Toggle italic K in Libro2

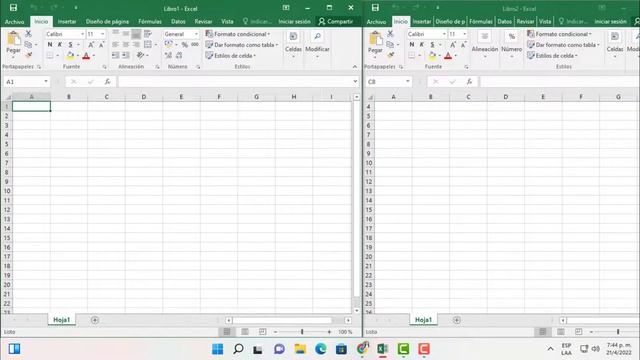422,44
